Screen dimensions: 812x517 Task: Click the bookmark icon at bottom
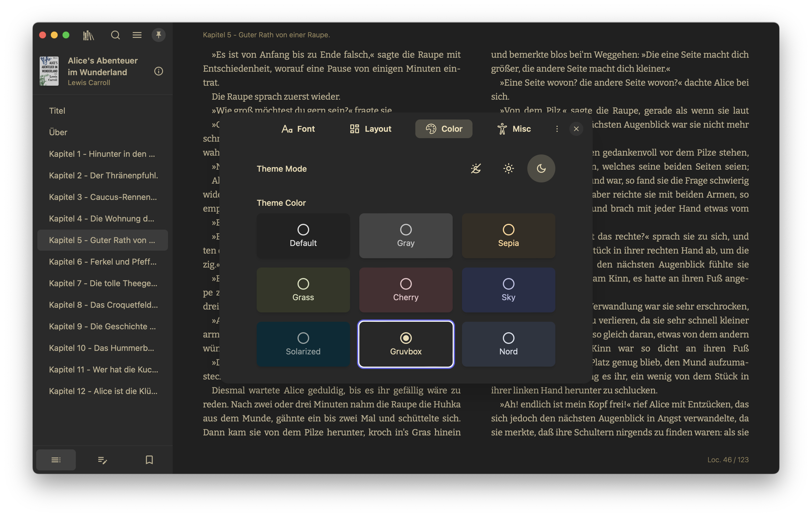149,458
